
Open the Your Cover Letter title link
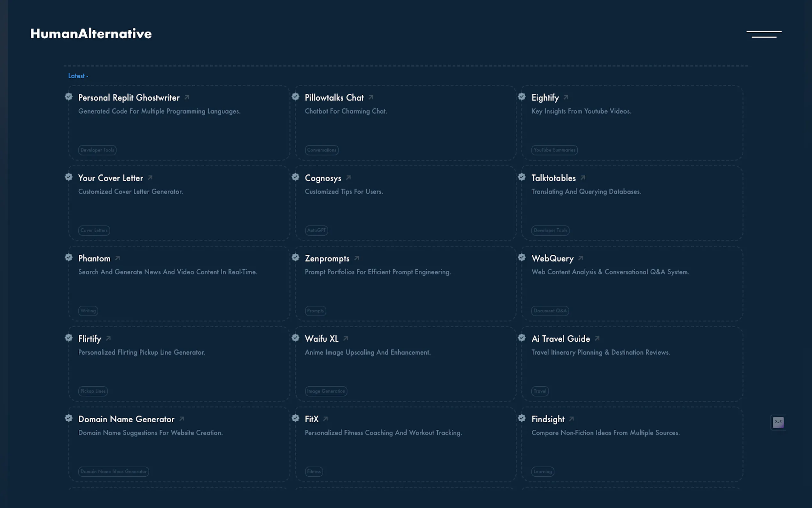pos(110,178)
